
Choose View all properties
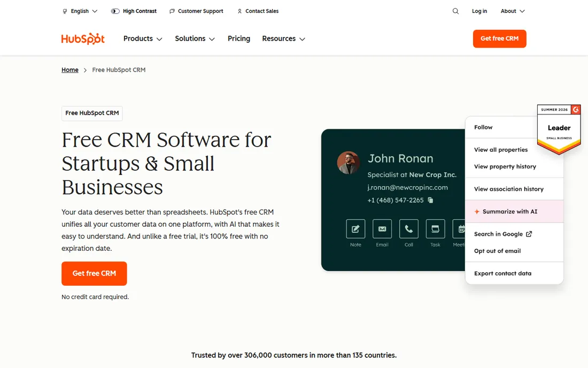pos(501,150)
